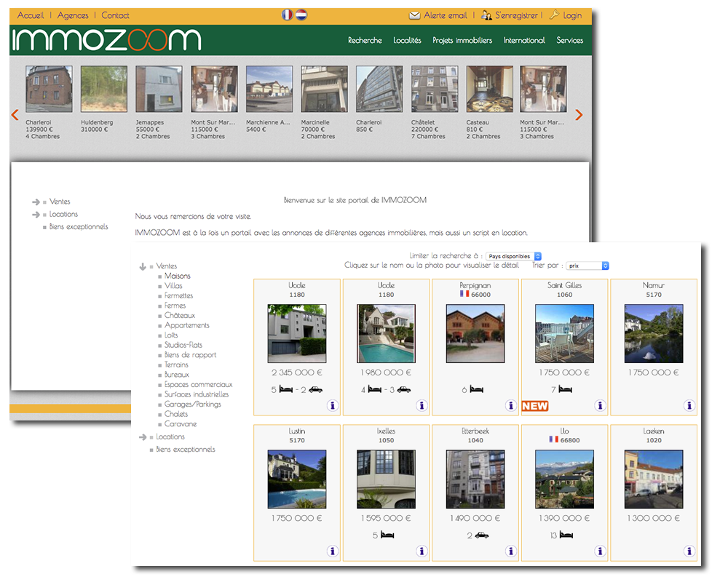Viewport: 728px width, 582px height.
Task: Click the Alerte email envelope icon
Action: (x=415, y=15)
